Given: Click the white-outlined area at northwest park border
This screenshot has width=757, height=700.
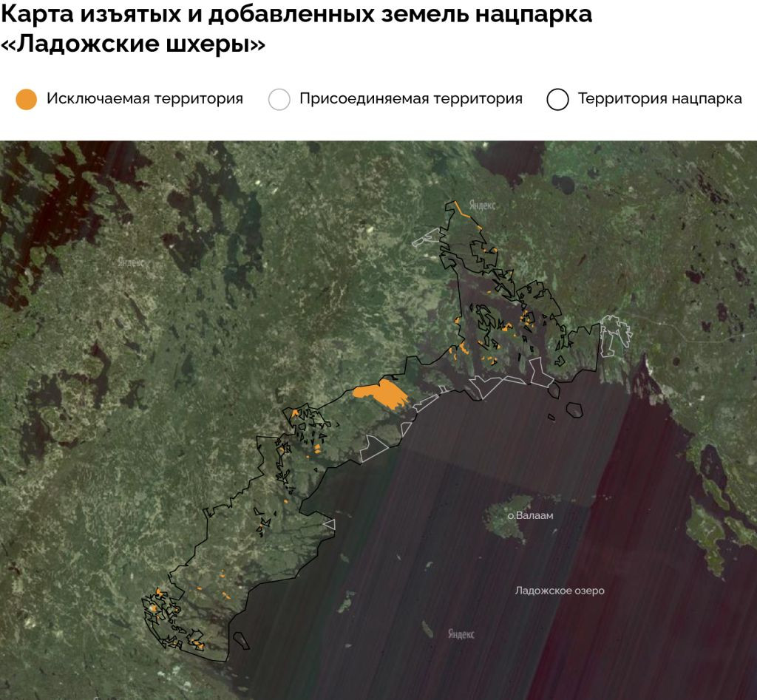Looking at the screenshot, I should 424,239.
